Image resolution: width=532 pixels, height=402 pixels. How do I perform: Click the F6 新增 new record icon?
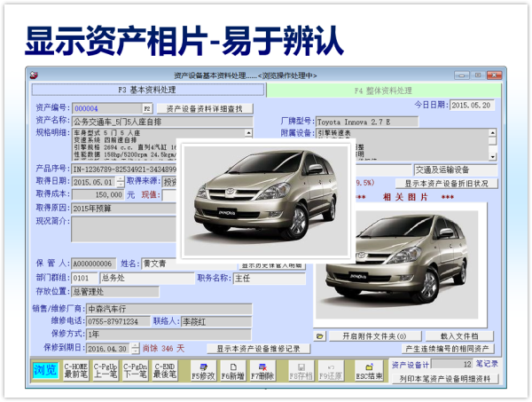coord(232,371)
